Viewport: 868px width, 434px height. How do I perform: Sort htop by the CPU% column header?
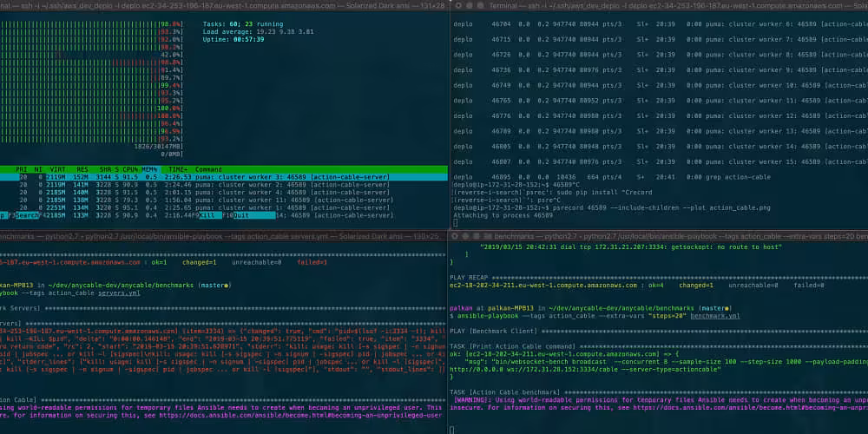[x=130, y=169]
